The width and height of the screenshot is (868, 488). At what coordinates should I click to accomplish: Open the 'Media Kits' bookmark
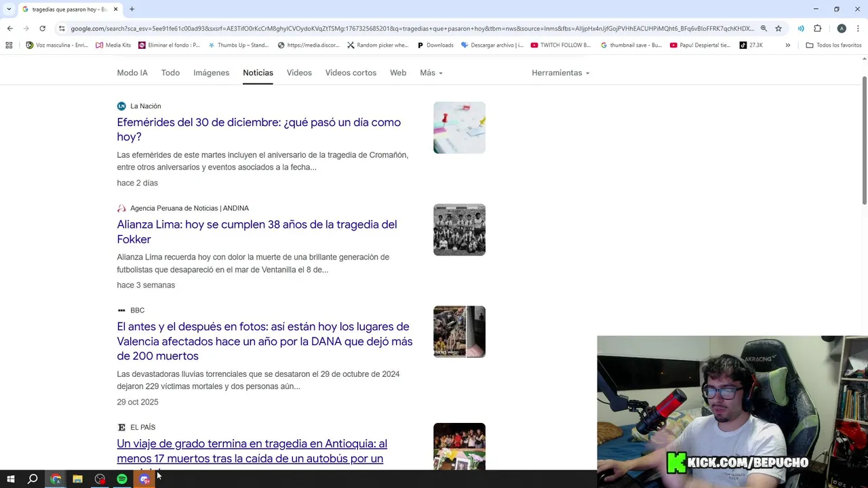[x=113, y=45]
